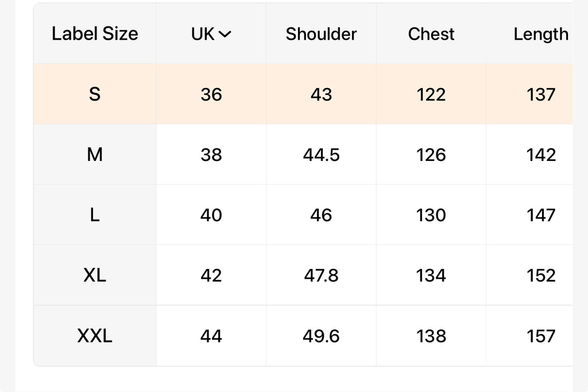The width and height of the screenshot is (588, 392).
Task: Click the Chest column header
Action: 431,34
